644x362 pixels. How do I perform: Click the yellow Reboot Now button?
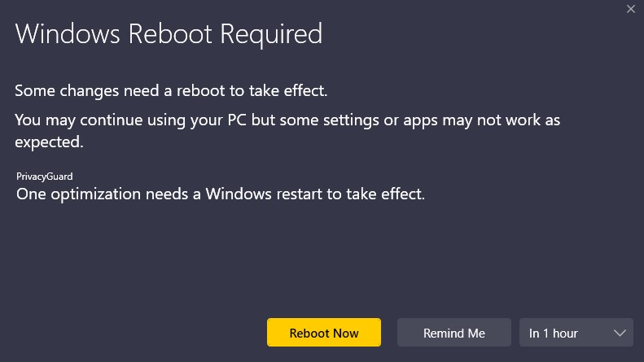point(324,333)
